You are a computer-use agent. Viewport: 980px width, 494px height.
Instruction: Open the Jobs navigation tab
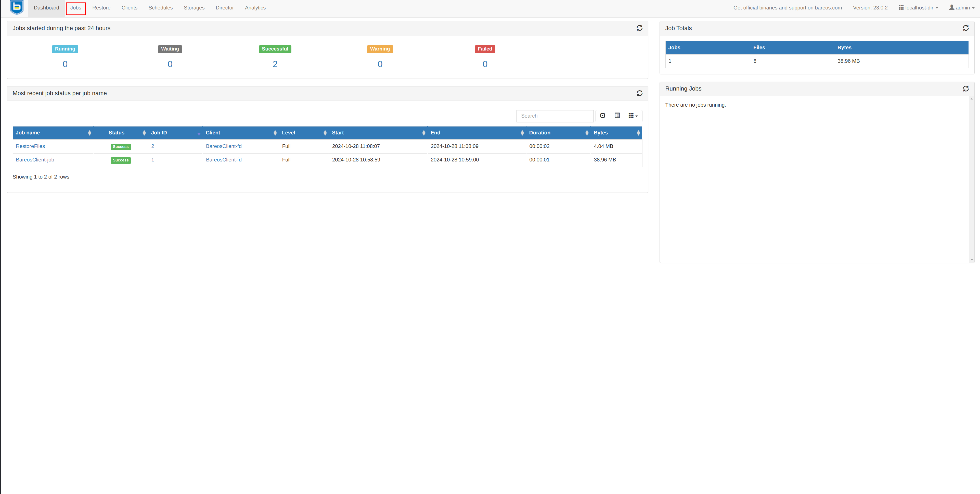(x=76, y=8)
